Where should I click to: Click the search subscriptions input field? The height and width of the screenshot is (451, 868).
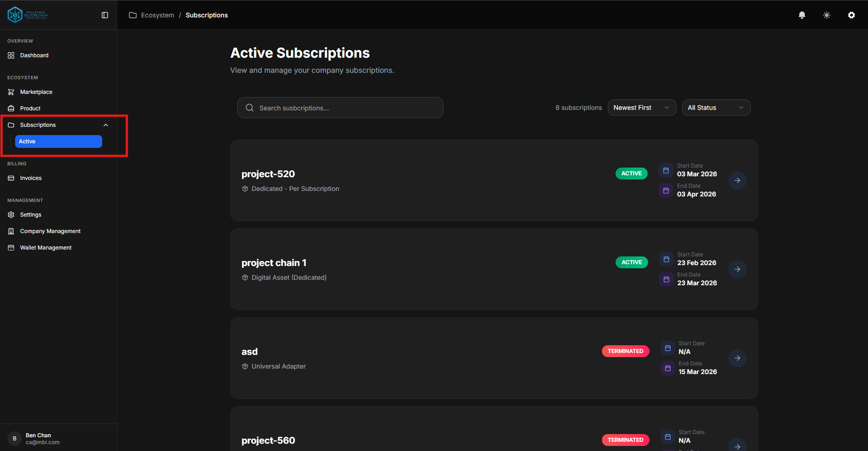(340, 108)
